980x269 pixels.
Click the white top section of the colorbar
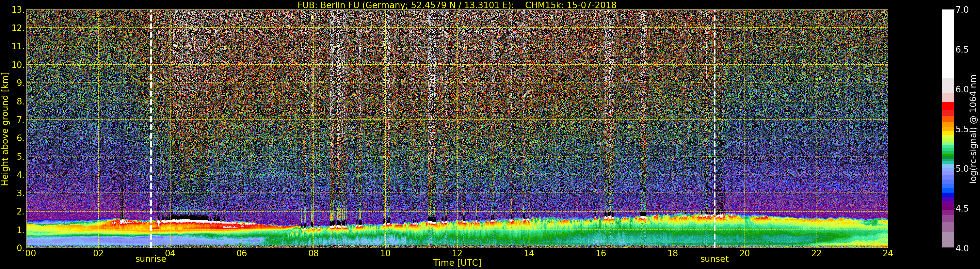pyautogui.click(x=948, y=44)
